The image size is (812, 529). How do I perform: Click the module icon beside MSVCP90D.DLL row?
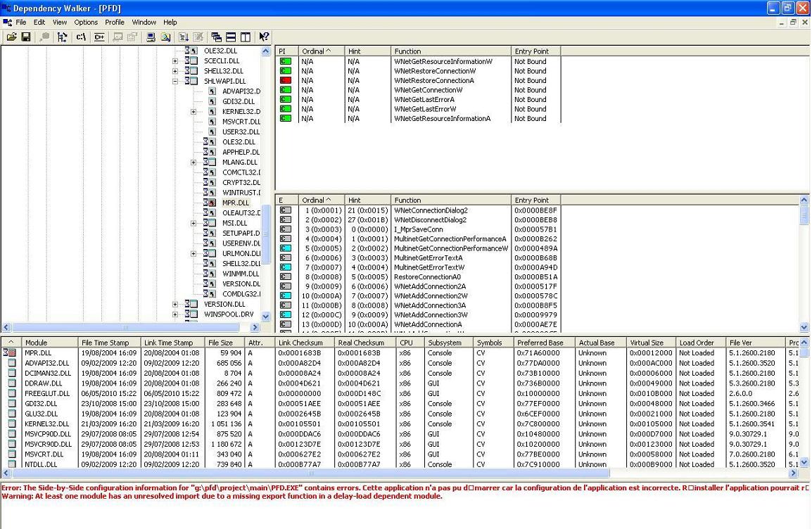click(11, 434)
